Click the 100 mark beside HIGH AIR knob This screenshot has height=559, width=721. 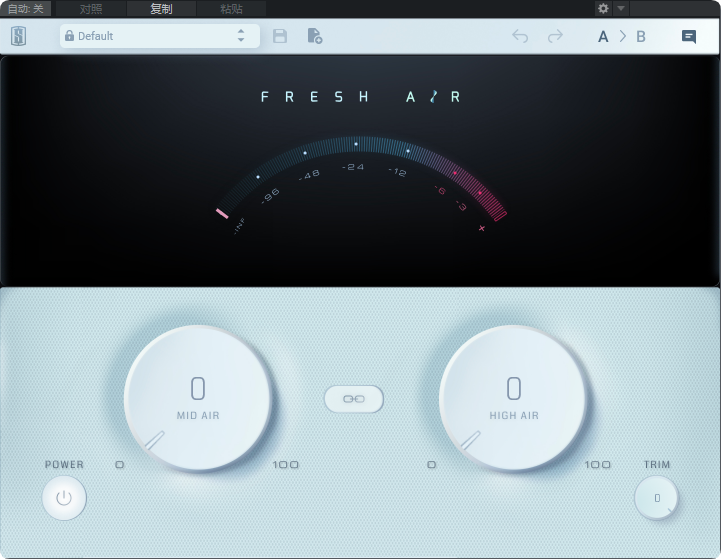(597, 465)
